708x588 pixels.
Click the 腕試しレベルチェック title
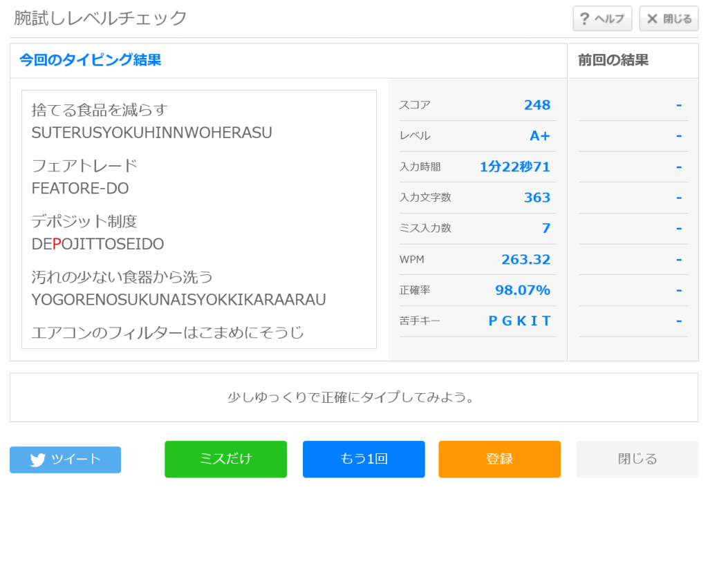pos(101,18)
